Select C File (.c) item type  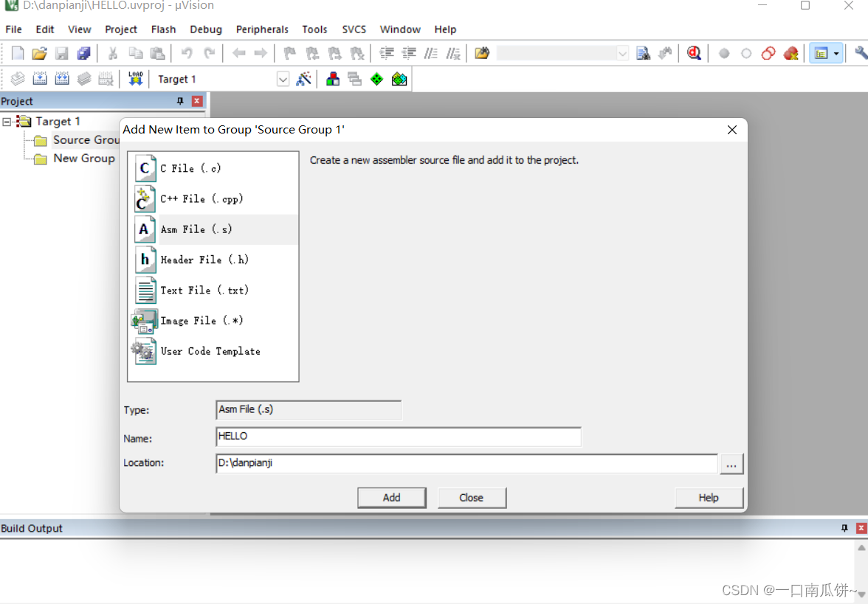(x=215, y=168)
